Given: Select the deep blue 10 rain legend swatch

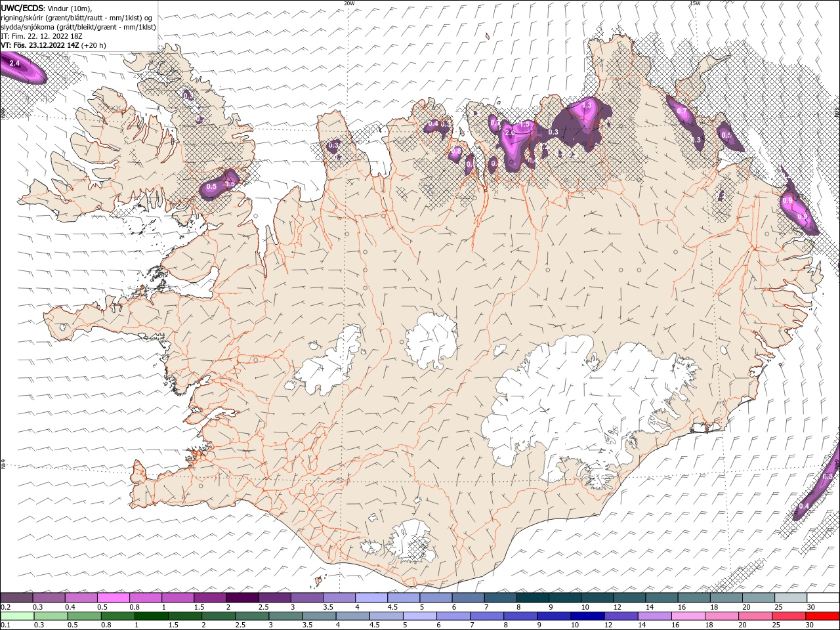Looking at the screenshot, I should 588,616.
